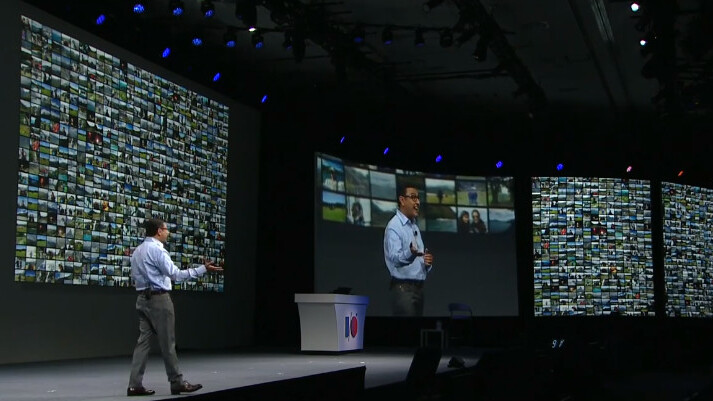Click the top-left blue stage light

coord(101,18)
